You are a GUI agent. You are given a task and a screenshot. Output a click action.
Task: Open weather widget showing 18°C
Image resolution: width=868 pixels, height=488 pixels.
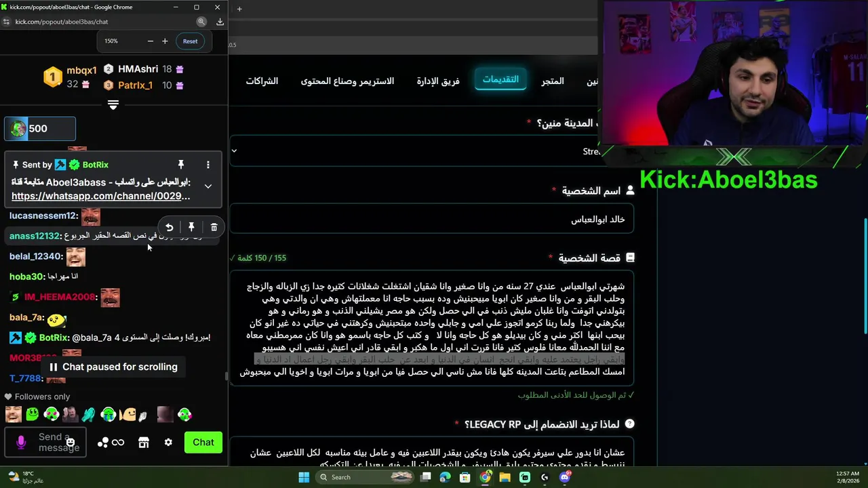(x=26, y=477)
